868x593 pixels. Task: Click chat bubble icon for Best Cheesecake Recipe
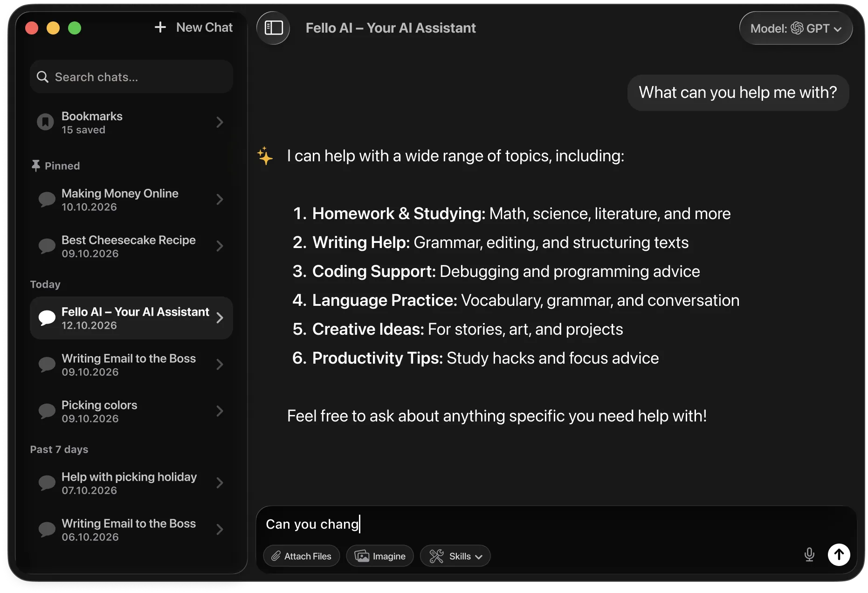click(x=47, y=246)
